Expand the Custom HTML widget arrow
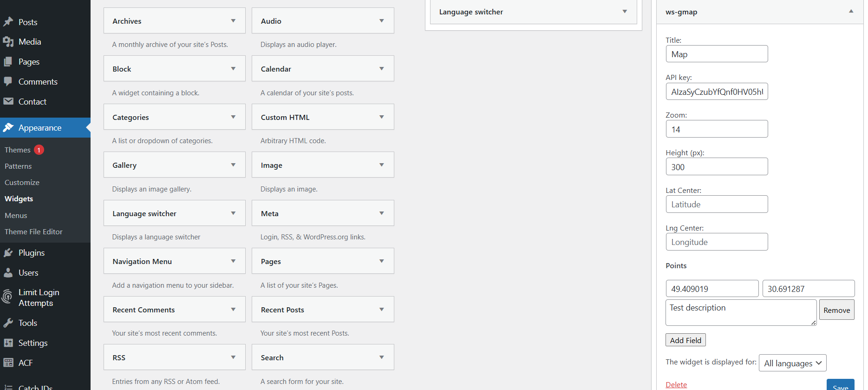Viewport: 868px width, 390px height. [382, 117]
